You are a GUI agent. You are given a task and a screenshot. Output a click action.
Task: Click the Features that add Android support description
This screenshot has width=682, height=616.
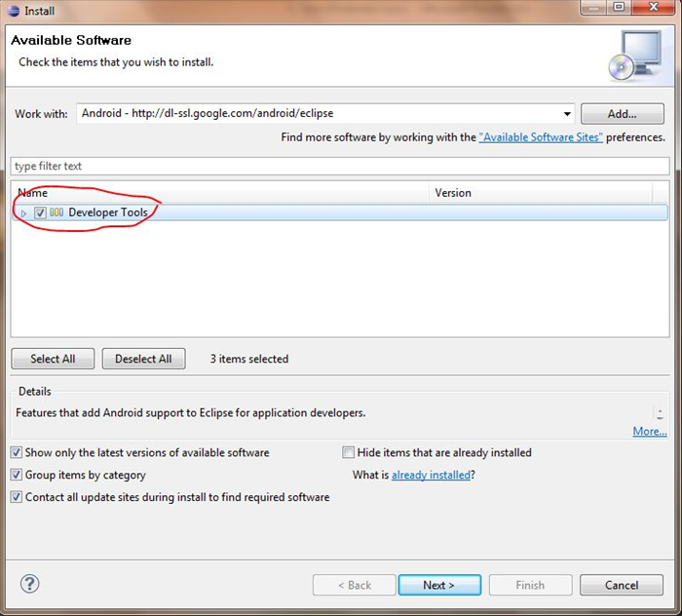(191, 412)
